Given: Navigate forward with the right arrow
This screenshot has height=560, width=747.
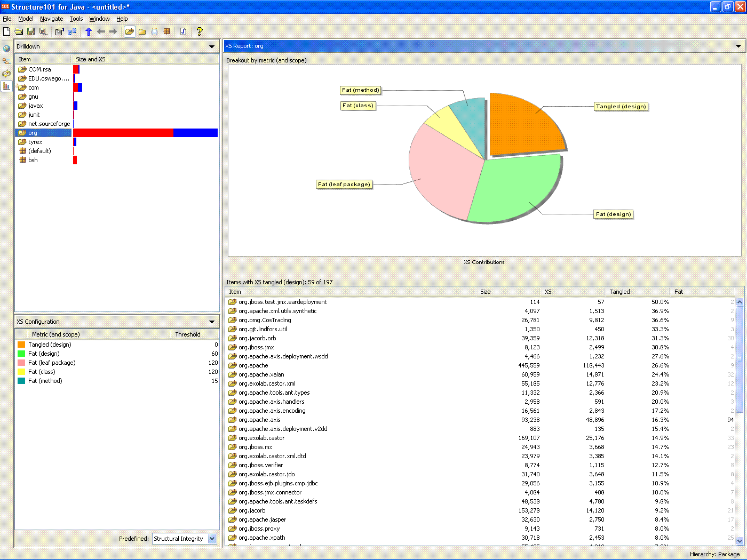Looking at the screenshot, I should (x=113, y=31).
